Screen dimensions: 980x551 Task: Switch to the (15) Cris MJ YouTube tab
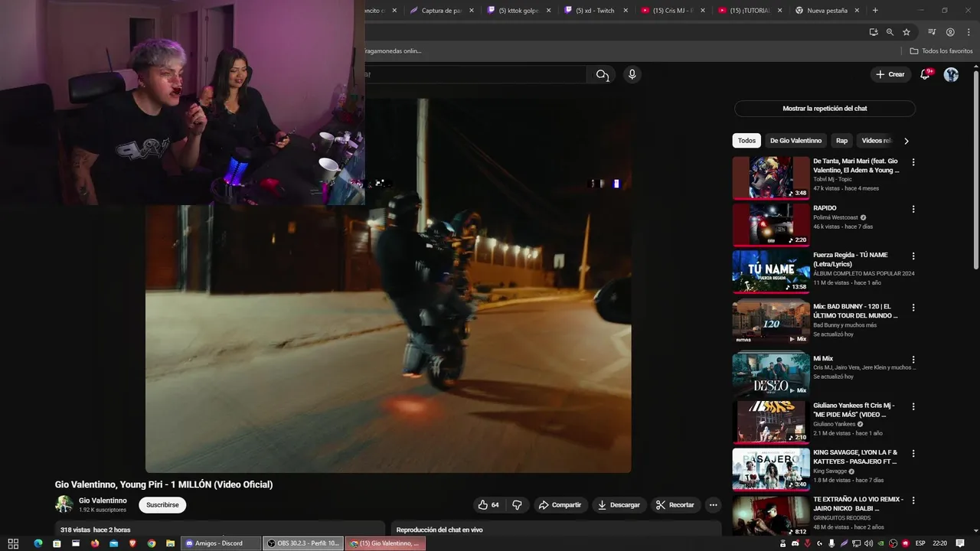pos(672,10)
